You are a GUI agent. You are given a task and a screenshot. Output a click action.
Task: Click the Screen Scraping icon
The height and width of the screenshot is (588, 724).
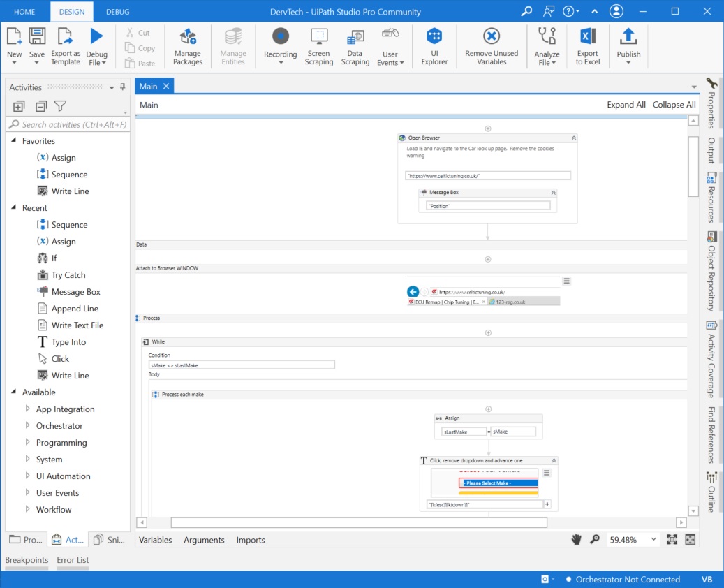[319, 37]
